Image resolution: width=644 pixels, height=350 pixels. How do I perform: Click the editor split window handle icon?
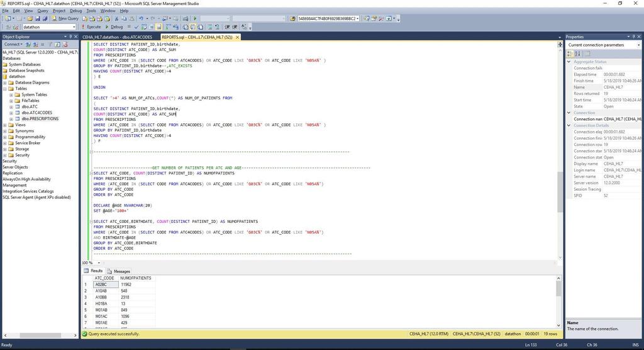pyautogui.click(x=560, y=45)
